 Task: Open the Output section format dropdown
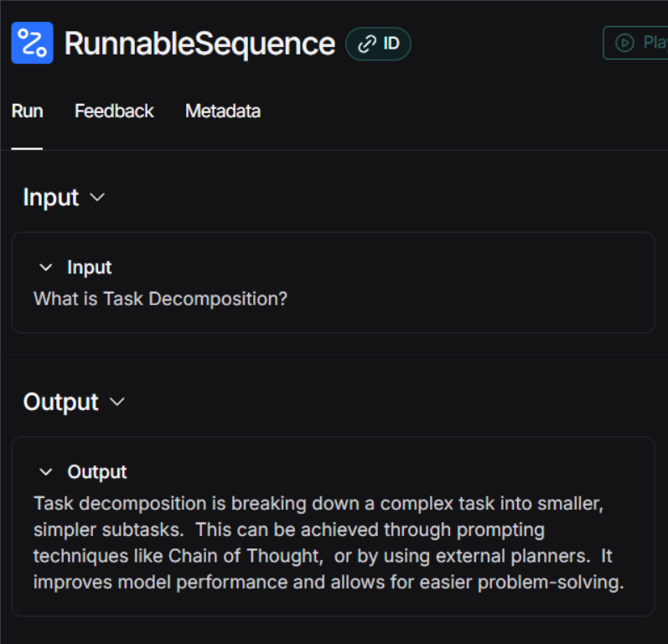point(117,402)
